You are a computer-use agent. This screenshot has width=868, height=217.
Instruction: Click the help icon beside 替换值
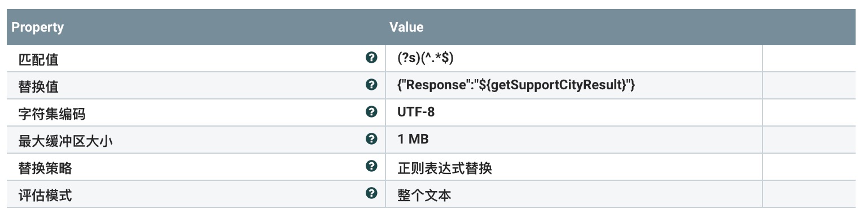(x=371, y=85)
